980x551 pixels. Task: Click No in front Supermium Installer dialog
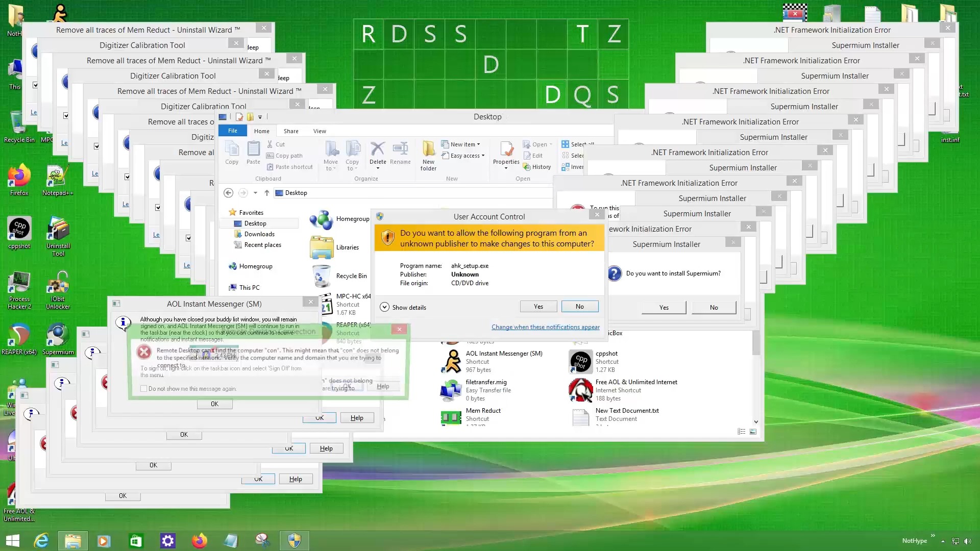tap(714, 308)
